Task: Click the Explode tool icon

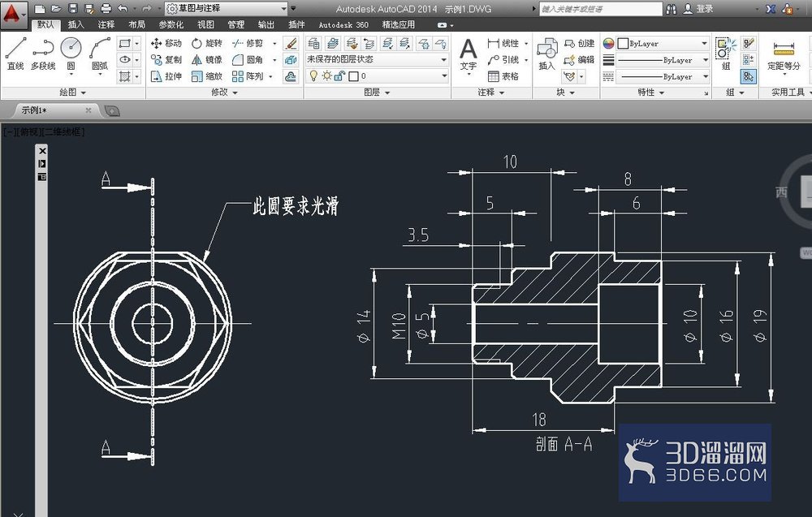Action: tap(291, 60)
